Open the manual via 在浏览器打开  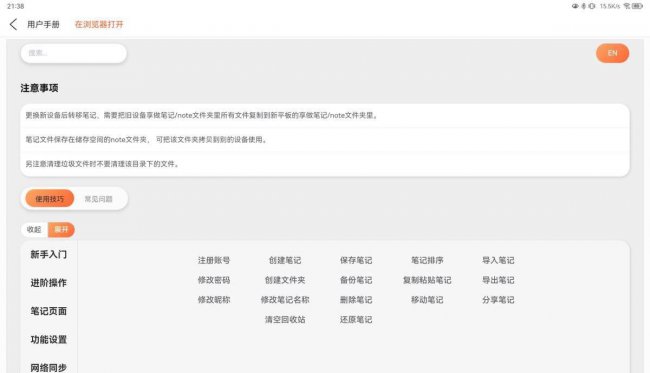click(99, 24)
